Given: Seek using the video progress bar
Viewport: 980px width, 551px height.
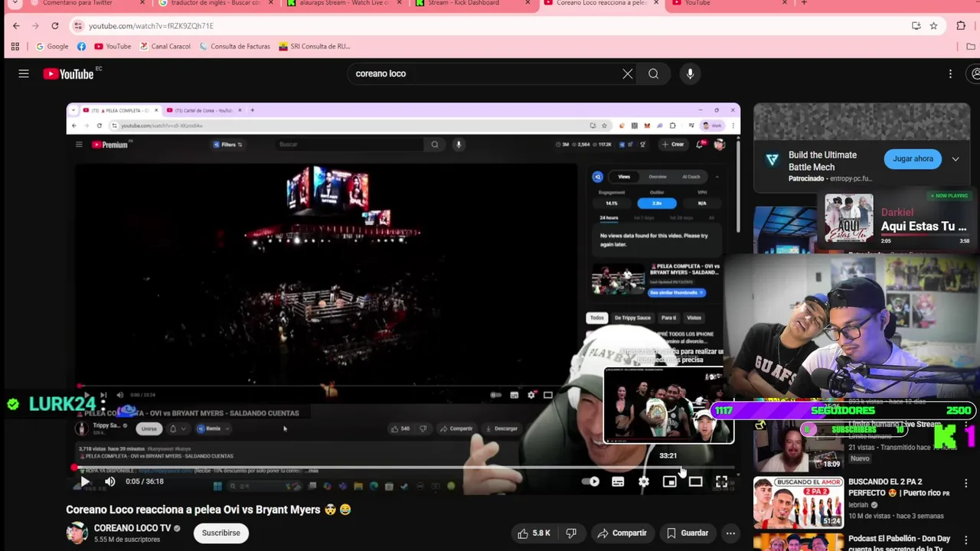Looking at the screenshot, I should click(403, 468).
